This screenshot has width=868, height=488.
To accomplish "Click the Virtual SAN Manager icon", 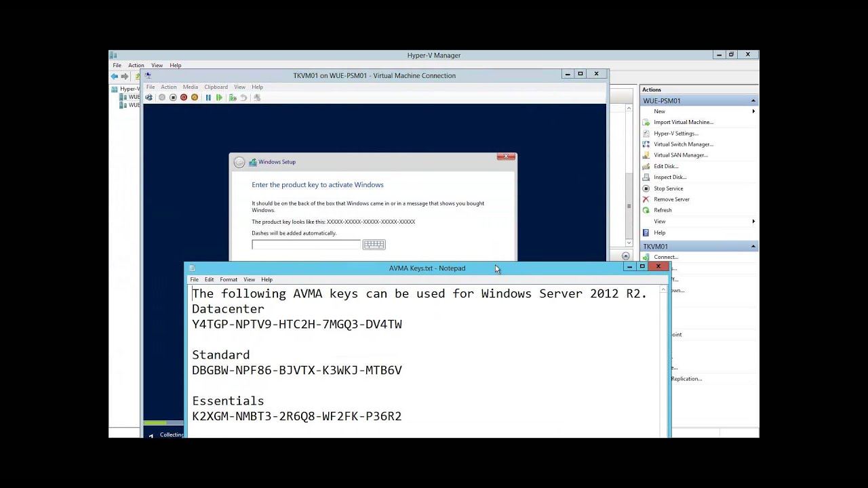I will tap(646, 155).
